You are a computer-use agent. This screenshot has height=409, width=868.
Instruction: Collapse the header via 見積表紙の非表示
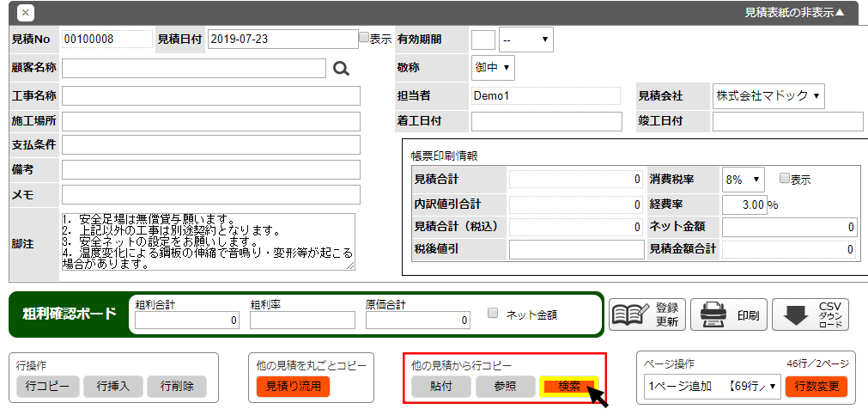click(793, 13)
